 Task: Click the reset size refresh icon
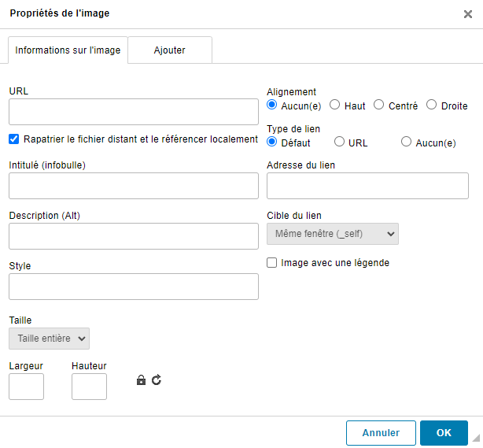click(157, 380)
